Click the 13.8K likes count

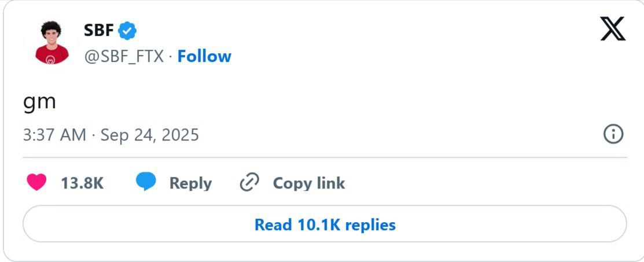point(82,183)
